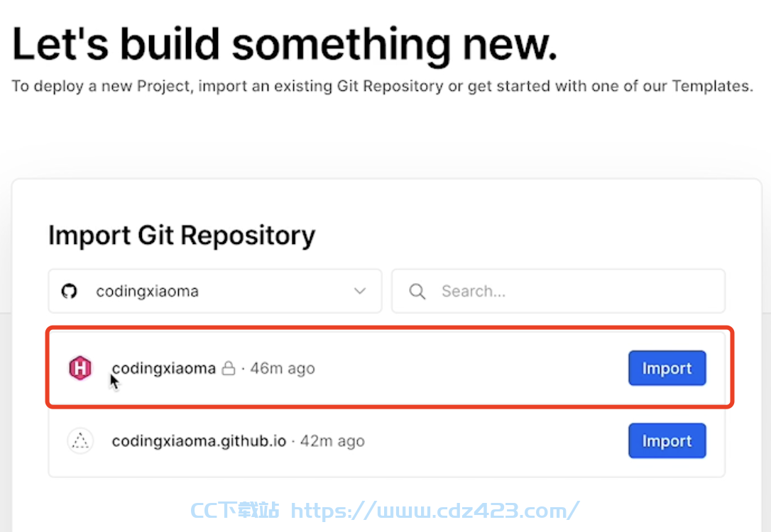The width and height of the screenshot is (771, 532).
Task: Select the codingxiaoma.github.io repository name
Action: [x=199, y=441]
